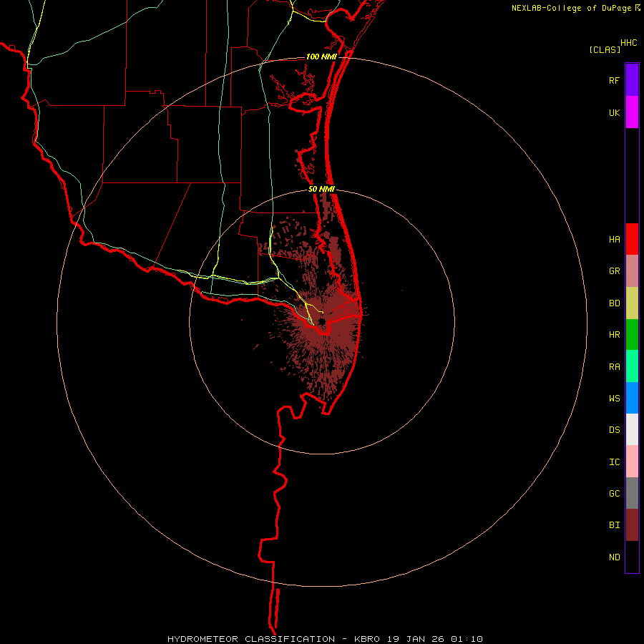Select the GR pink legend swatch
Image resolution: width=644 pixels, height=644 pixels.
tap(632, 271)
